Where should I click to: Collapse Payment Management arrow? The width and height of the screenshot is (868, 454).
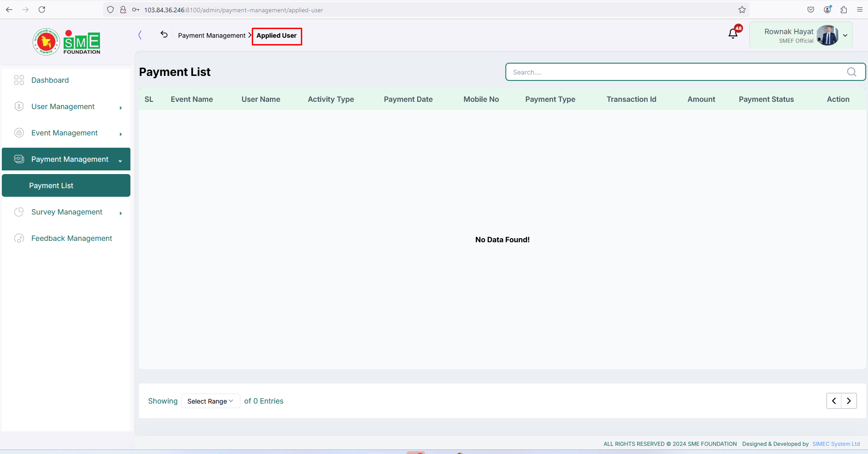click(x=120, y=160)
